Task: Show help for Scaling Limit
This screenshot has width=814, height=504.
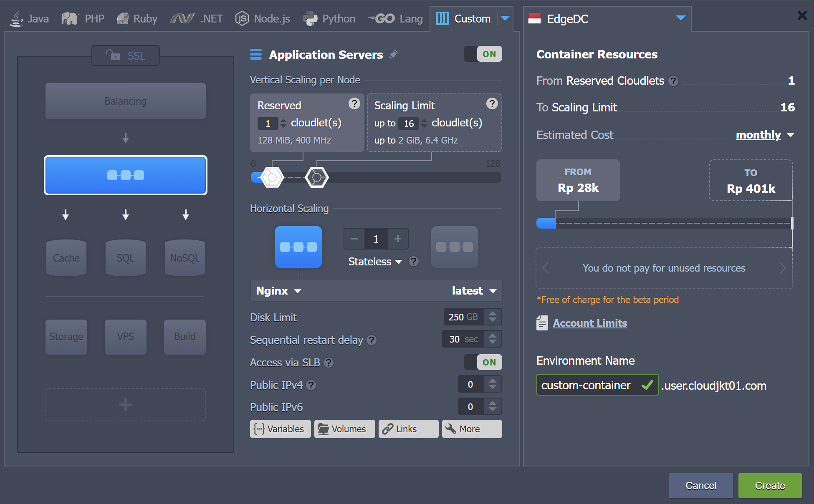Action: 492,103
